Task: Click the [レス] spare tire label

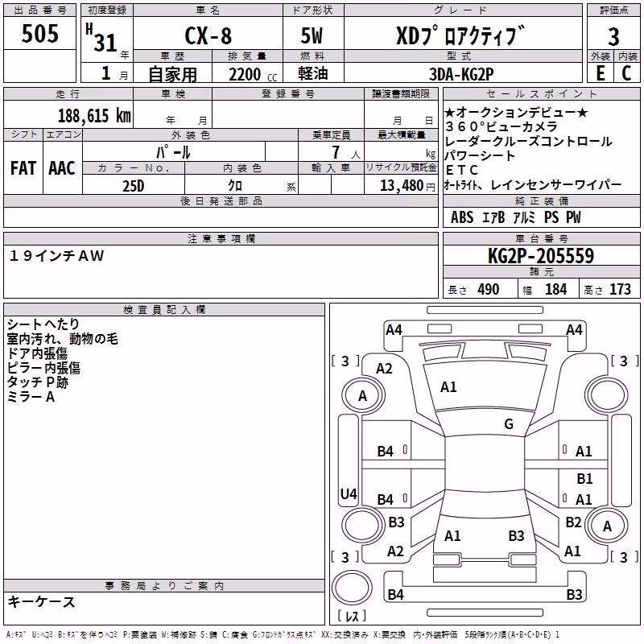Action: point(352,615)
